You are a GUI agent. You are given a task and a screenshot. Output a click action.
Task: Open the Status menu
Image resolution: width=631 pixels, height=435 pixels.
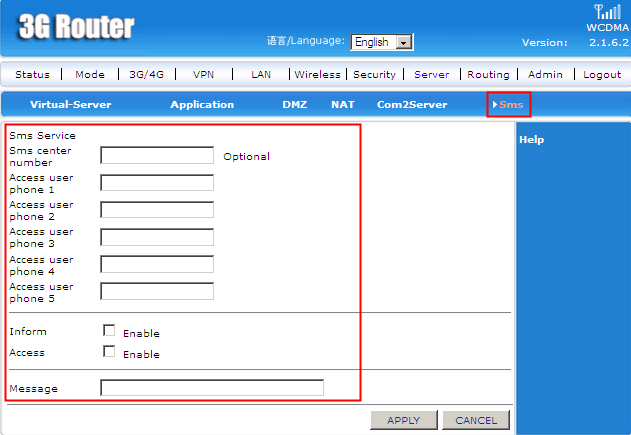point(32,74)
